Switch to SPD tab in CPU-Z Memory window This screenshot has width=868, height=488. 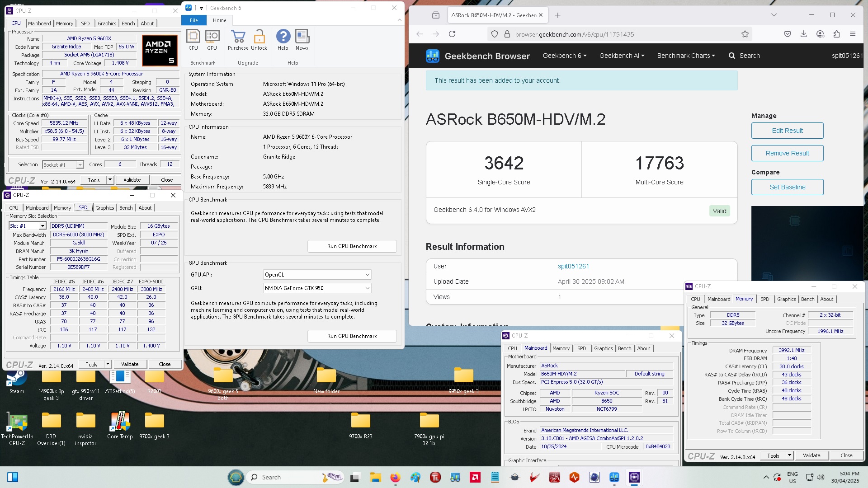click(765, 299)
